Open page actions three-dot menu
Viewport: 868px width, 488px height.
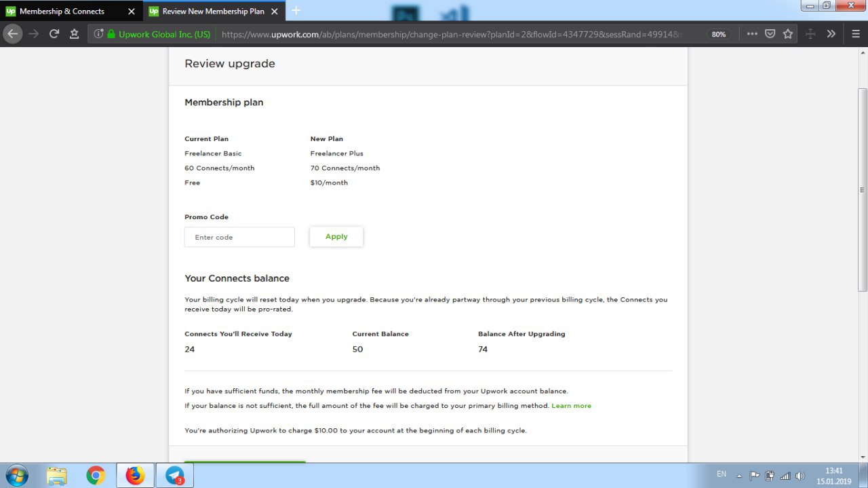tap(752, 33)
